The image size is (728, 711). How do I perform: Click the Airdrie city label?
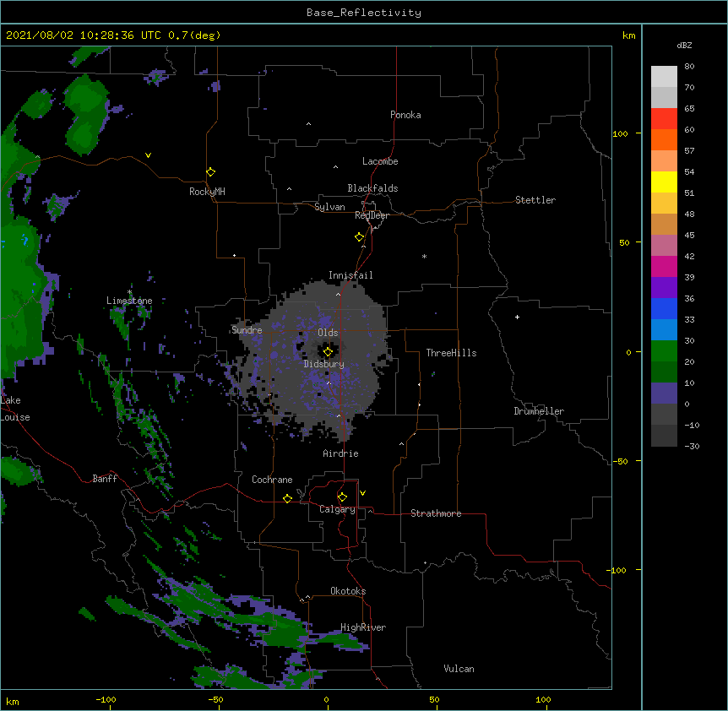click(341, 453)
